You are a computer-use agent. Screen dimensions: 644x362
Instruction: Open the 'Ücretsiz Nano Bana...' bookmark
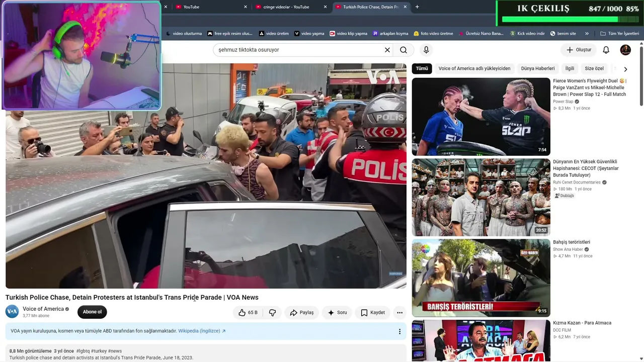coord(481,34)
